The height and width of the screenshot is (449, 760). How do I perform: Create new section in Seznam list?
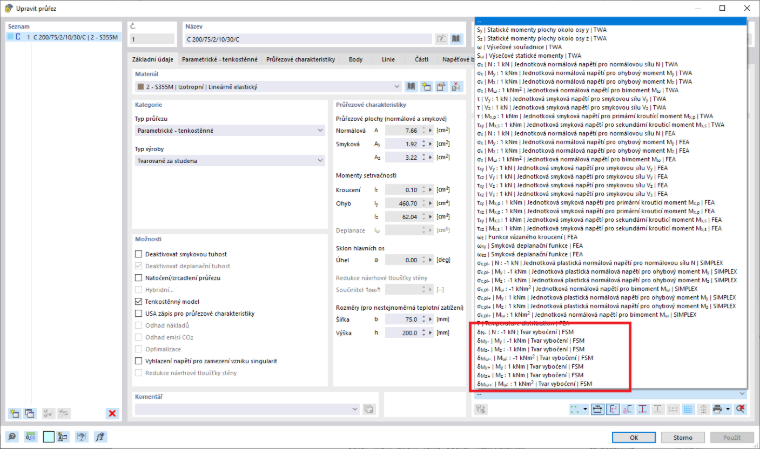[x=14, y=414]
